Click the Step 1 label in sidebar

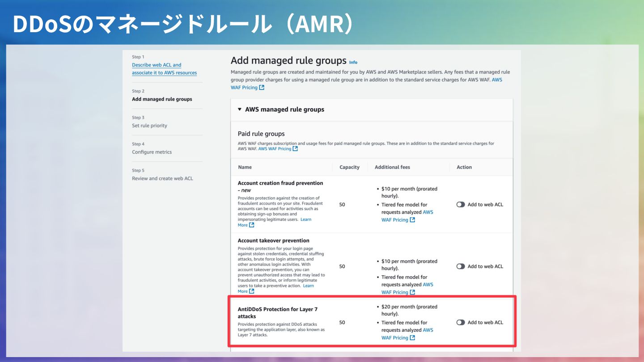138,57
